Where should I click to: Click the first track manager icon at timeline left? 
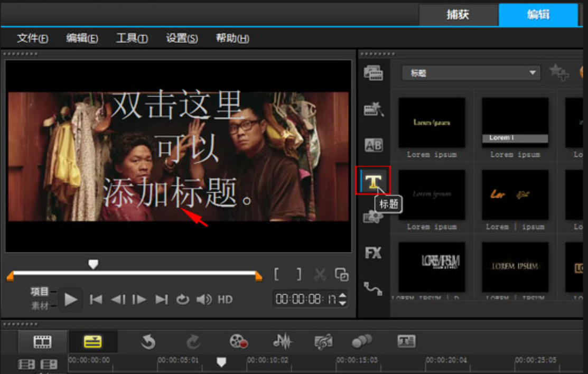pyautogui.click(x=26, y=364)
